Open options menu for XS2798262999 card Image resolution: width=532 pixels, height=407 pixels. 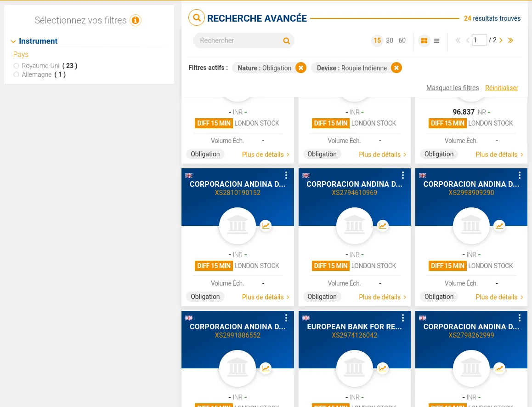(520, 318)
